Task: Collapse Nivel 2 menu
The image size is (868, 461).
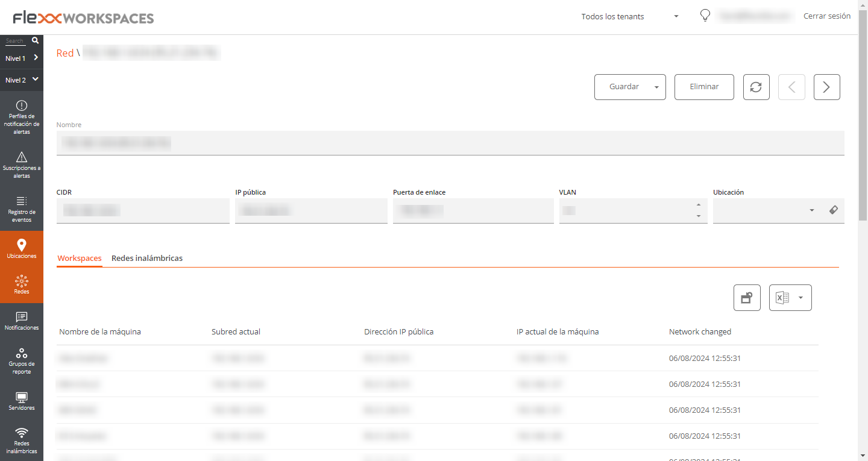Action: (22, 80)
